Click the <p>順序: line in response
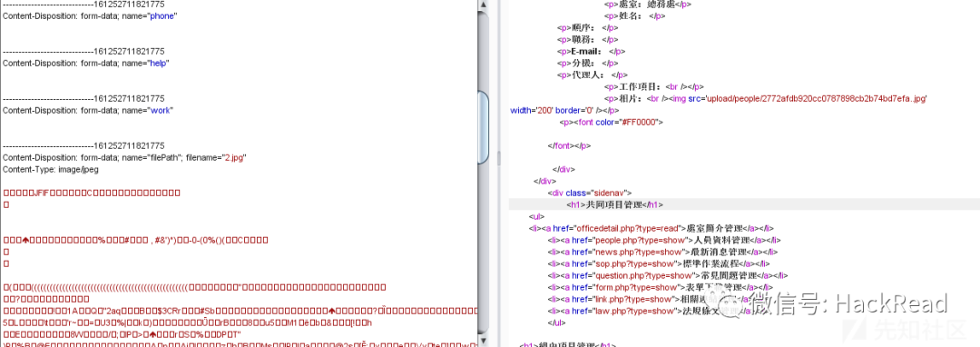The height and width of the screenshot is (347, 980). pos(587,27)
